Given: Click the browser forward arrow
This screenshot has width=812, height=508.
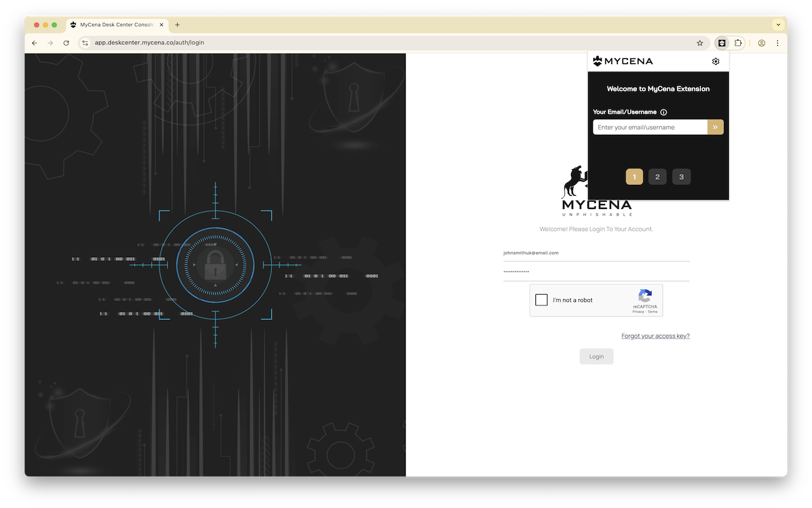Looking at the screenshot, I should coord(51,43).
